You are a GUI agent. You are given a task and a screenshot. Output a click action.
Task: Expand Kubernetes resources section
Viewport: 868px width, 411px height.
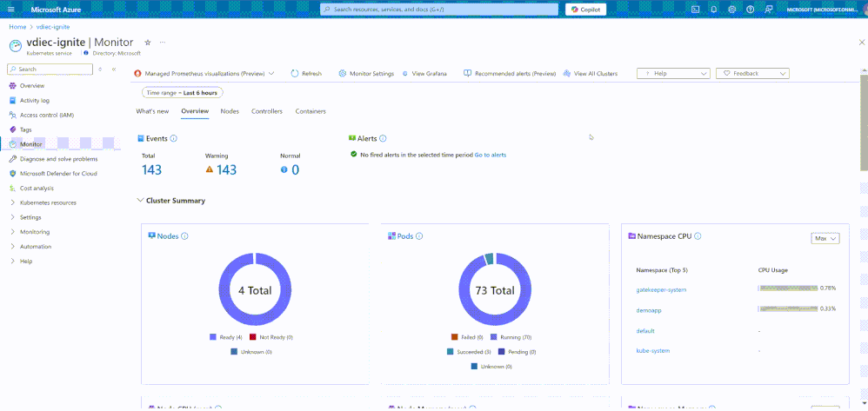click(48, 202)
